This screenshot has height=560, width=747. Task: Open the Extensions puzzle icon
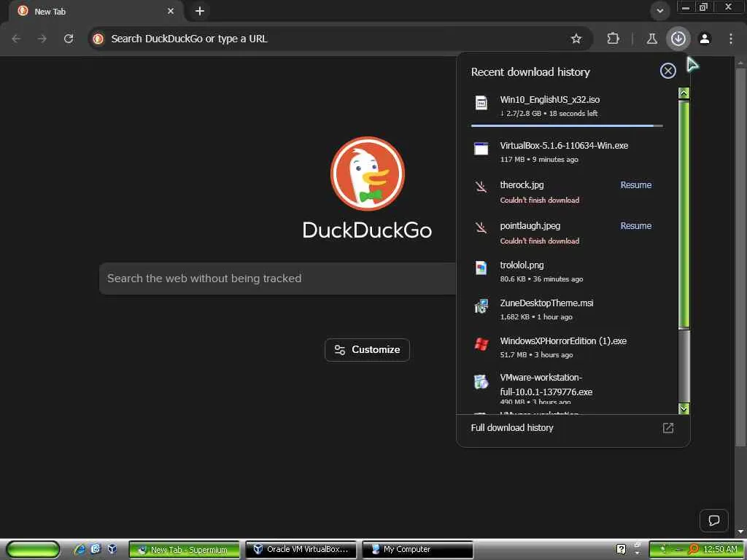(613, 39)
